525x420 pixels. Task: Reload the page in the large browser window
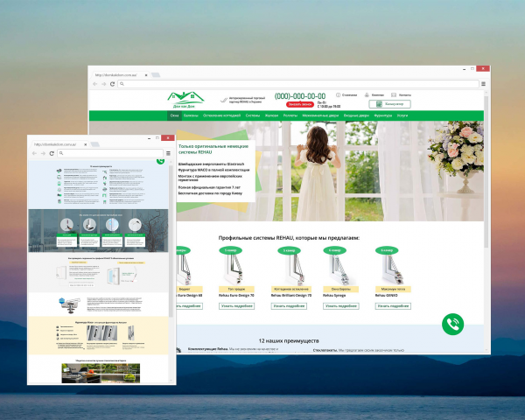click(x=113, y=84)
